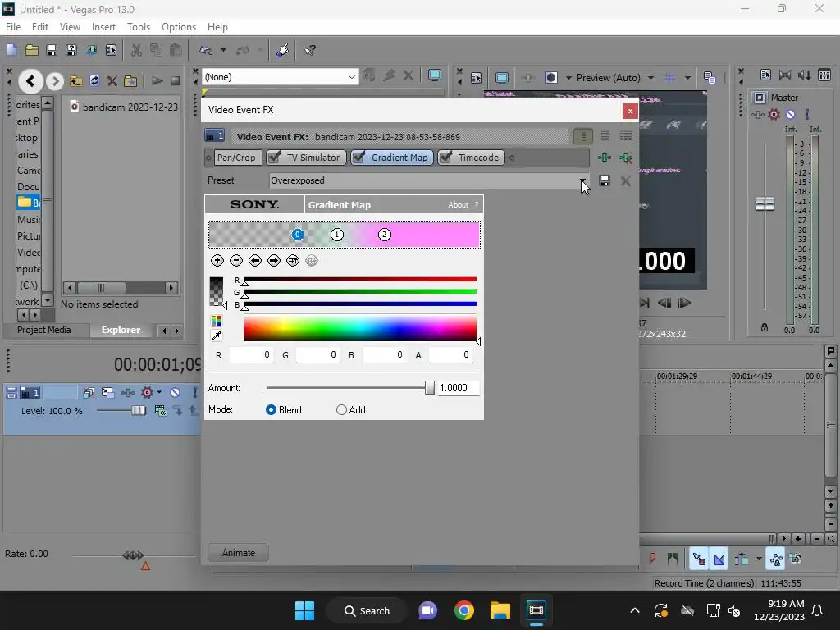Open the Tools menu

point(138,27)
